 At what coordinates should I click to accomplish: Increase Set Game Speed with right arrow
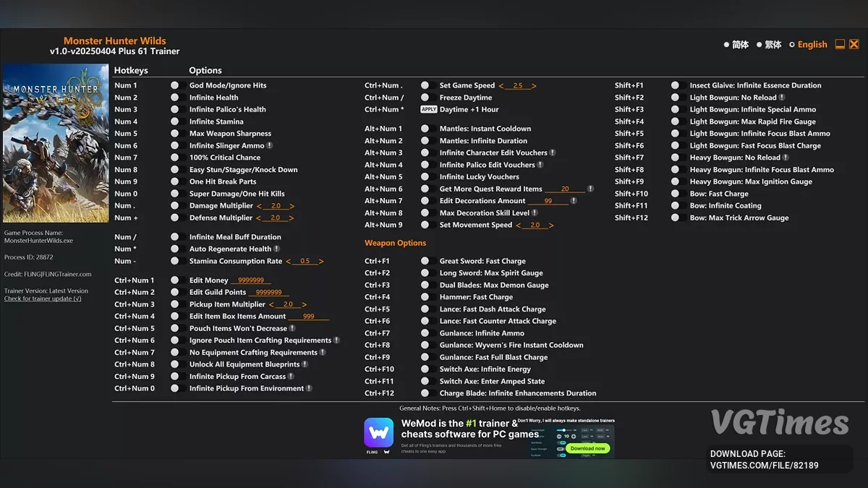click(535, 85)
